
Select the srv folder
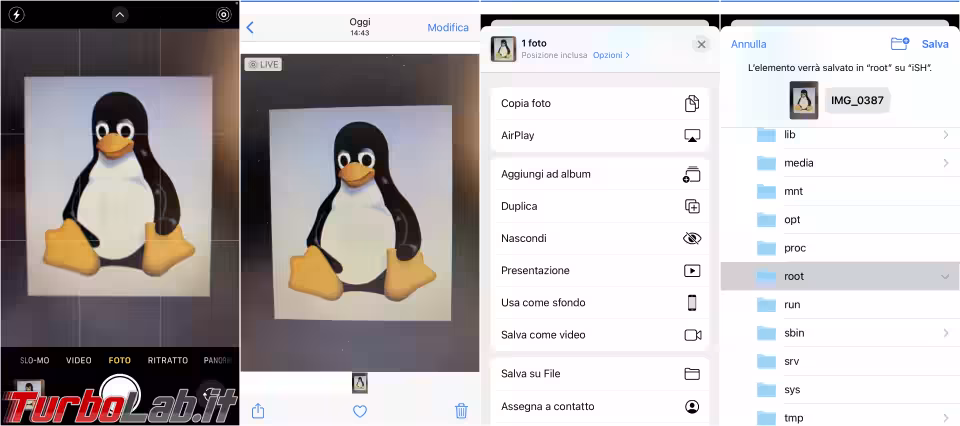point(840,361)
